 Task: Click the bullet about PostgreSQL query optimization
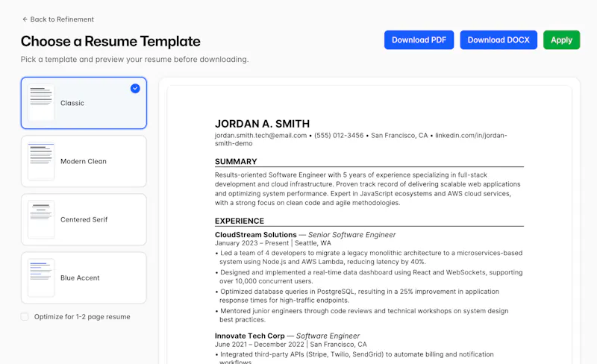357,296
